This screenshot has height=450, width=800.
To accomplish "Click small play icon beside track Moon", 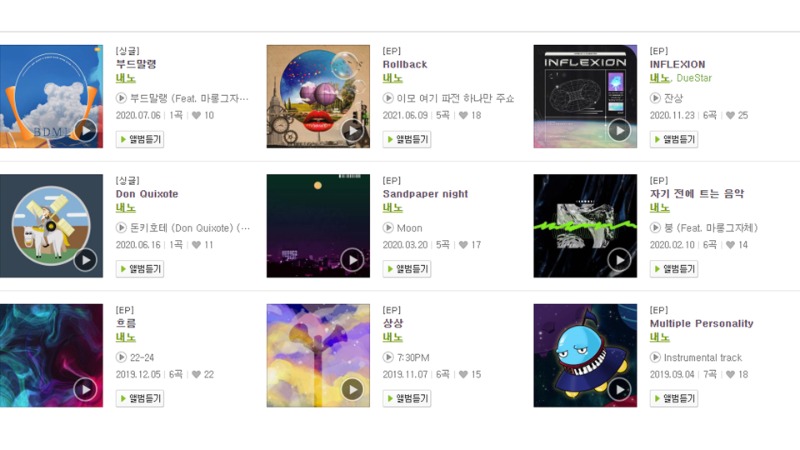I will point(388,228).
